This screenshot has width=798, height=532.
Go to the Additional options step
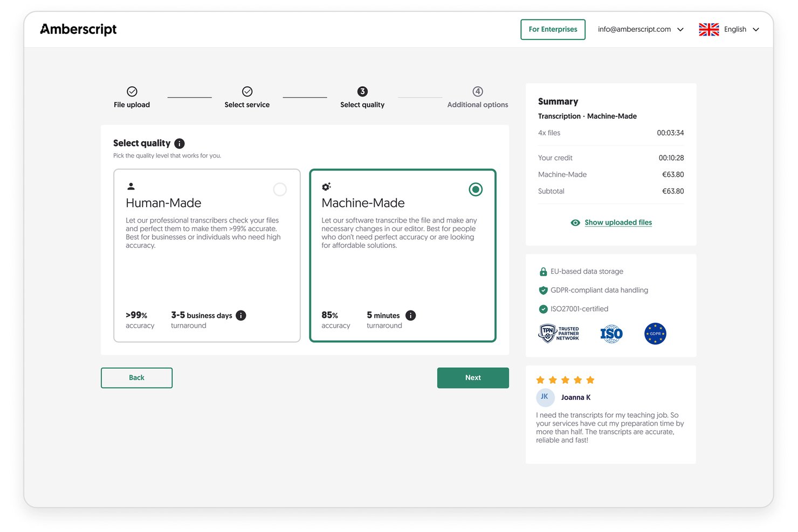pyautogui.click(x=478, y=98)
